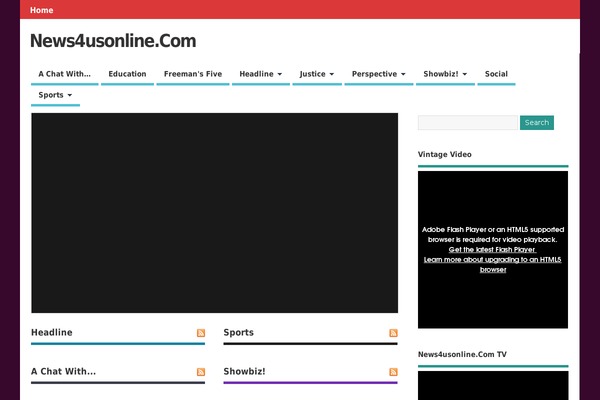Click the large featured slider area

point(215,213)
